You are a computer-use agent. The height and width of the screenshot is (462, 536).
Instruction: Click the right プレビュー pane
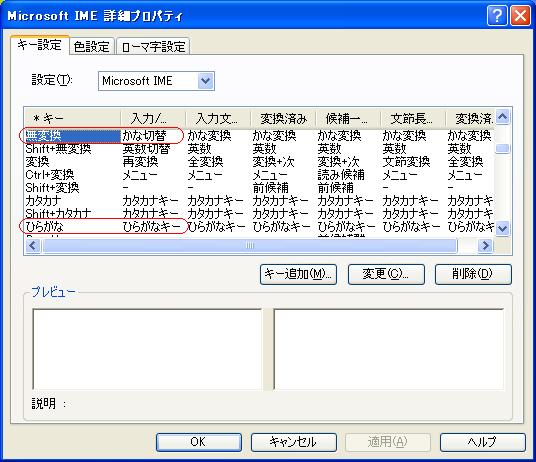389,349
